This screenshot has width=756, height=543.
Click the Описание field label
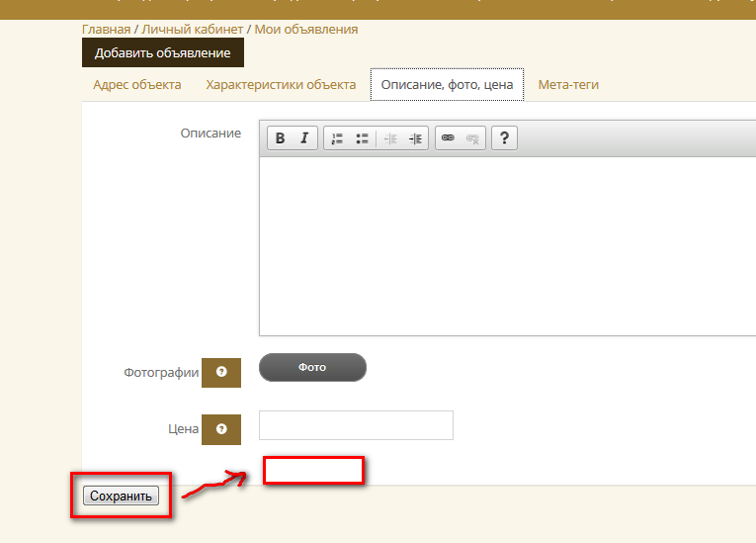click(210, 134)
